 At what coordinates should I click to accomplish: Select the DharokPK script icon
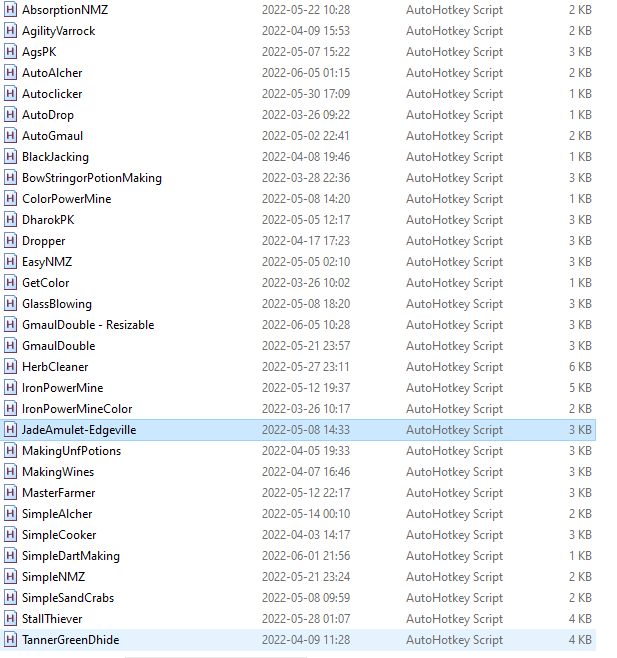(x=10, y=219)
